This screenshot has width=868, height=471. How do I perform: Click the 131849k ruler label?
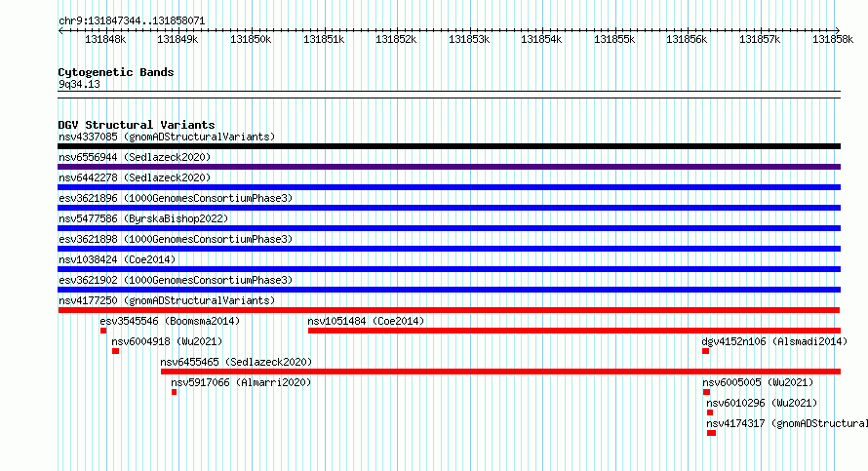coord(178,39)
